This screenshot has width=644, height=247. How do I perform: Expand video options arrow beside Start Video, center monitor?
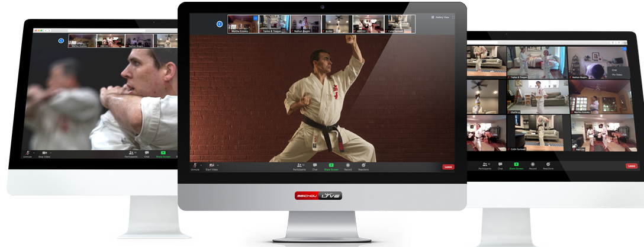tap(218, 166)
